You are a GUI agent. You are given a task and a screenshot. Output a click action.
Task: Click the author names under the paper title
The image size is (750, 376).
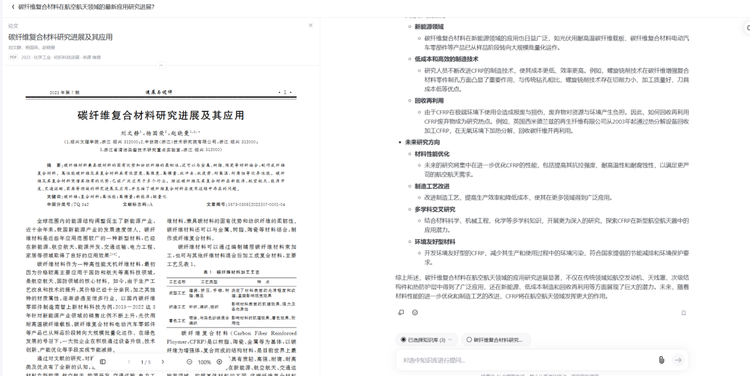point(32,47)
